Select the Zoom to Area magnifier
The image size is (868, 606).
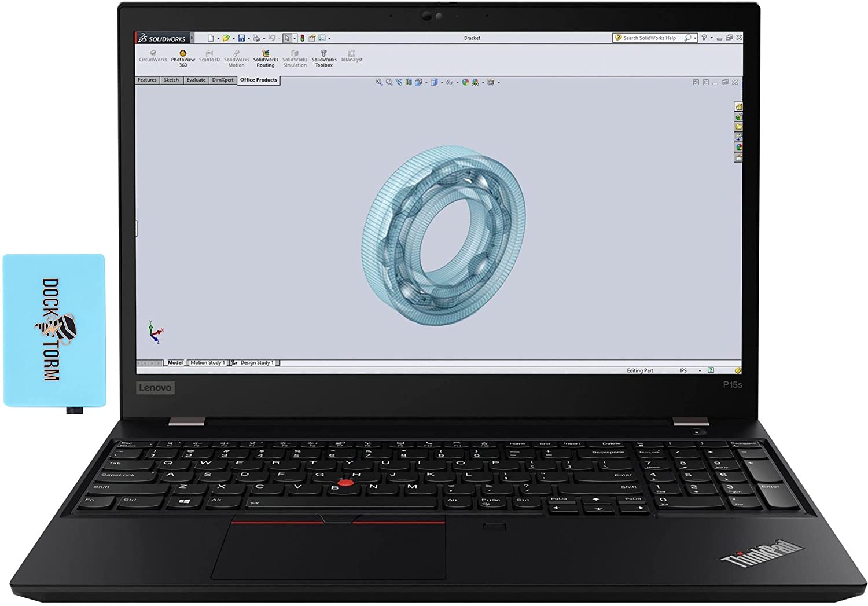pyautogui.click(x=389, y=82)
